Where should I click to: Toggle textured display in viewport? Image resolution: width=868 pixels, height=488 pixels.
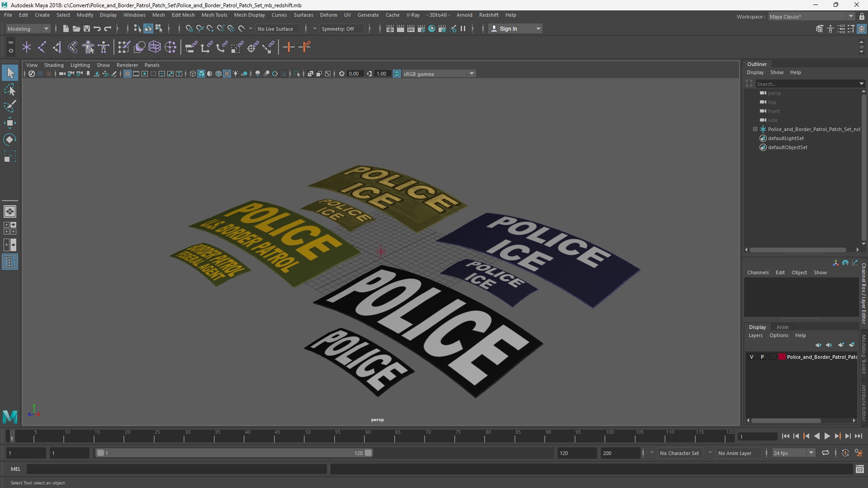tap(227, 74)
